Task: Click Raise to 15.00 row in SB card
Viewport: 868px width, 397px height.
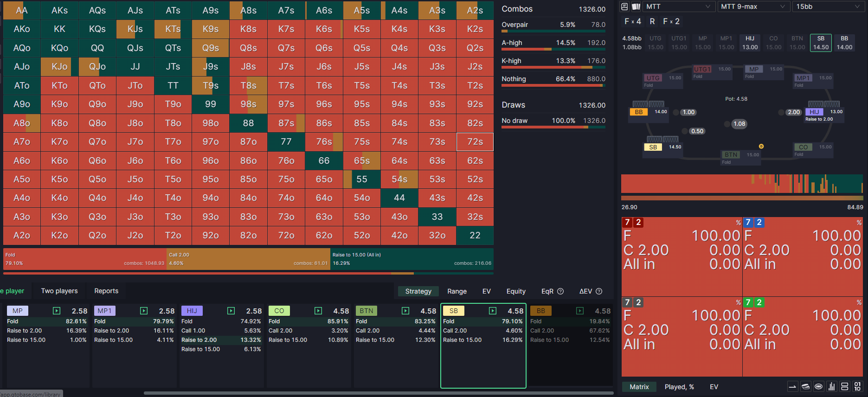Action: click(483, 340)
